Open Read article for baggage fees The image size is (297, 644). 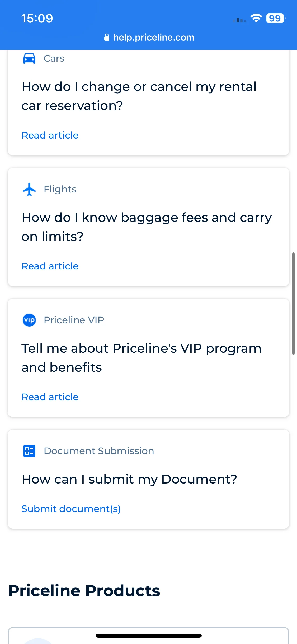click(50, 266)
